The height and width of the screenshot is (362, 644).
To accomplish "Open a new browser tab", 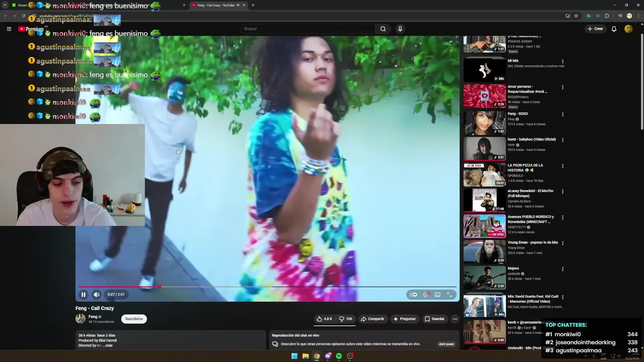I will [253, 5].
